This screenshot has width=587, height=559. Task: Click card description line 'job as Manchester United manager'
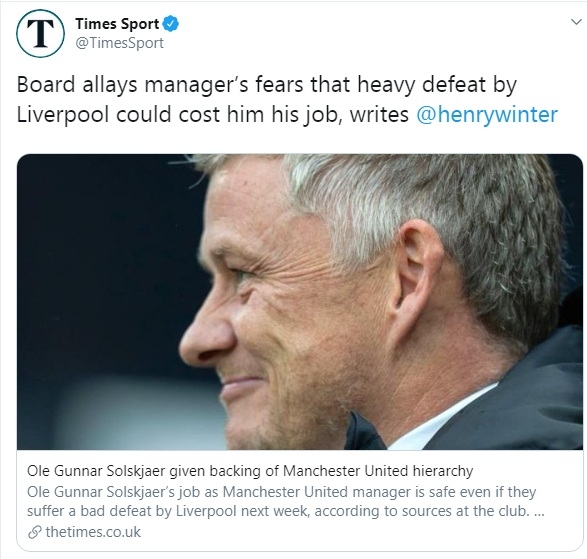coord(282,492)
